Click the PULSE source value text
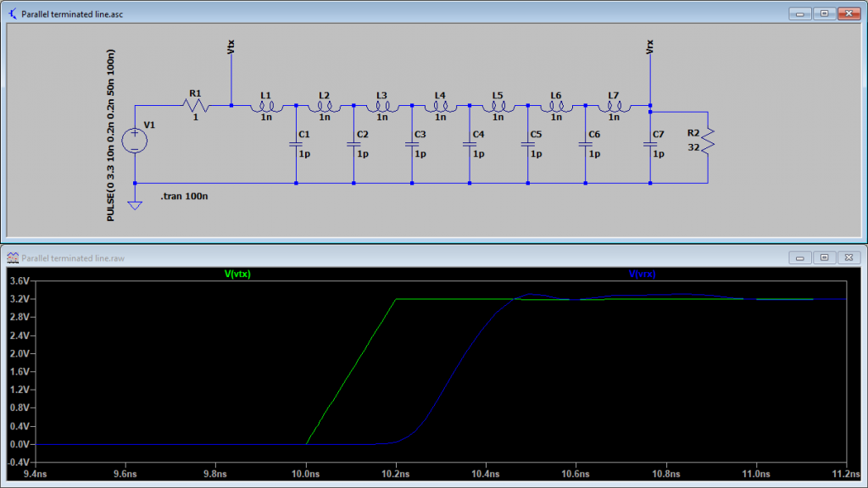Screen dimensions: 868x488 click(x=111, y=136)
